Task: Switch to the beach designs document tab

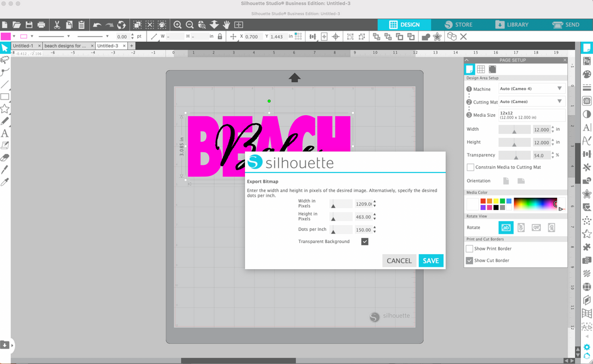Action: [x=65, y=46]
